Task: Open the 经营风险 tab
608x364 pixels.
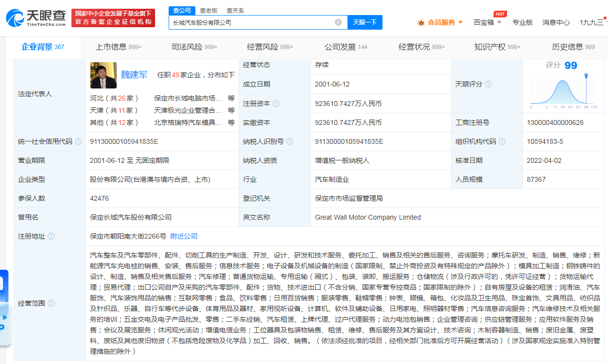Action: click(x=270, y=47)
